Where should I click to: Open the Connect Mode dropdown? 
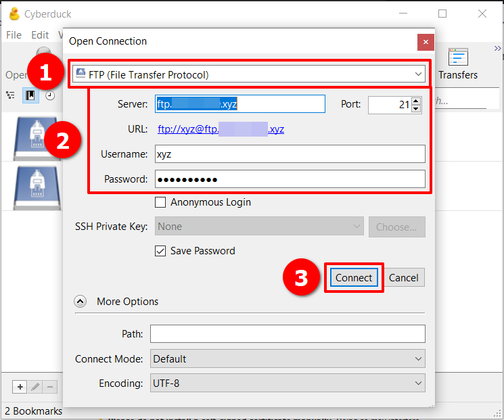click(x=288, y=358)
